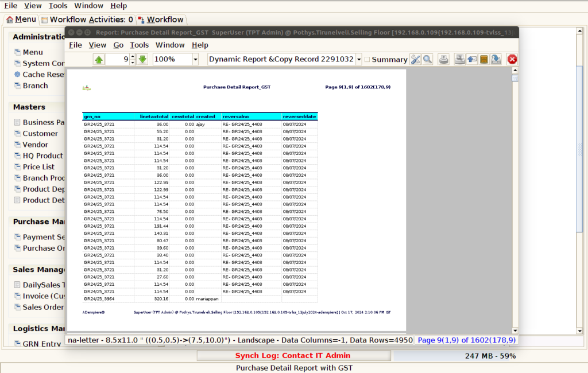588x373 pixels.
Task: Click blue page indicator in status bar
Action: point(466,340)
